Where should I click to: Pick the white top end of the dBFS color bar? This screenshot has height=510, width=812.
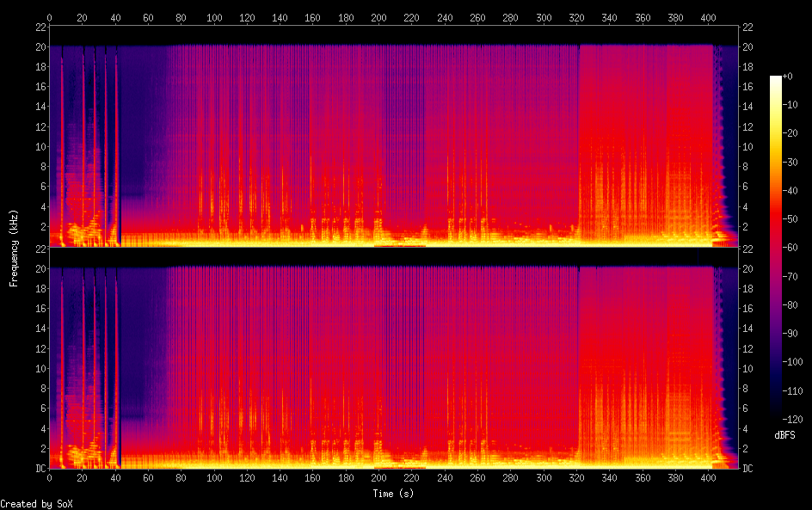[776, 78]
